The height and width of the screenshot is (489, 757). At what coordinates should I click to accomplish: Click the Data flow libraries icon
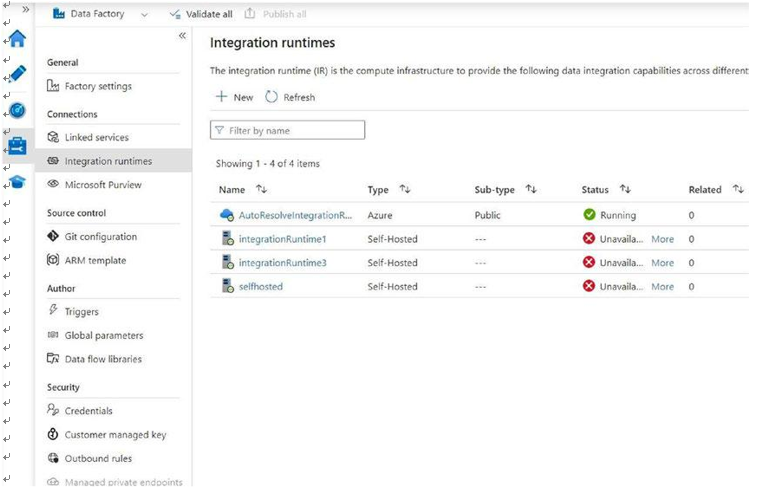coord(53,358)
